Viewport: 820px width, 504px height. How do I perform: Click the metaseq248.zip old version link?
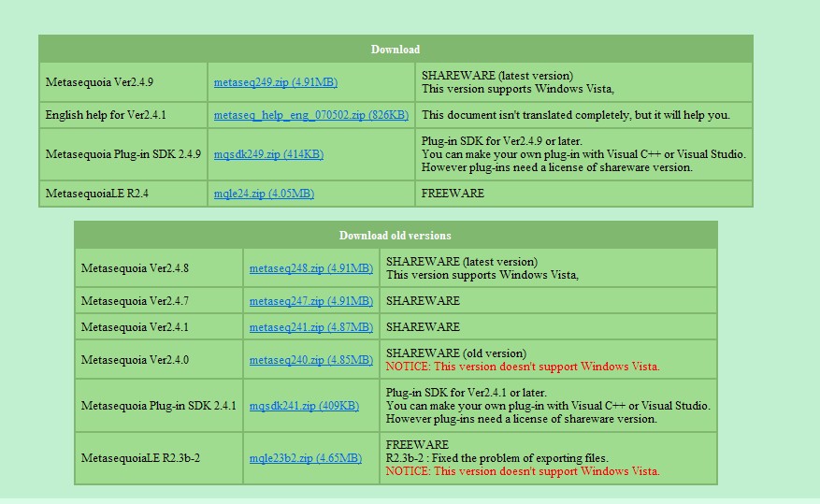[310, 268]
